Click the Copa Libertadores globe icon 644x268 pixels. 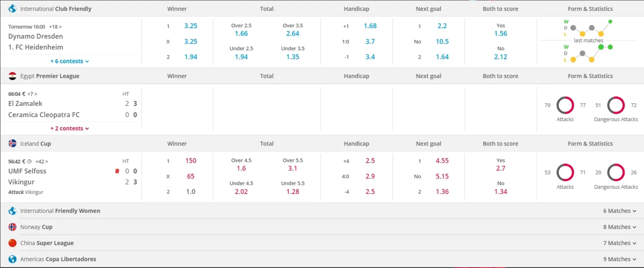[x=12, y=259]
